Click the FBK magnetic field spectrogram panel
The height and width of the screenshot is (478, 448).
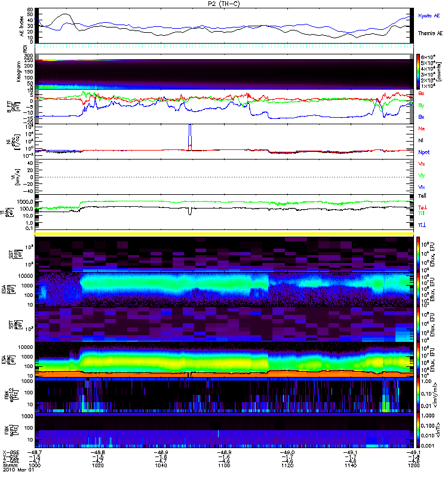[x=224, y=430]
